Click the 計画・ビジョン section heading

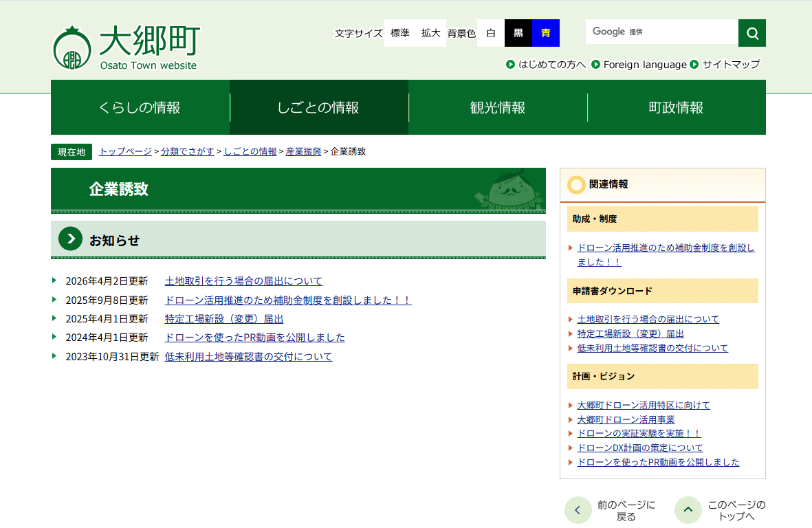click(x=662, y=376)
